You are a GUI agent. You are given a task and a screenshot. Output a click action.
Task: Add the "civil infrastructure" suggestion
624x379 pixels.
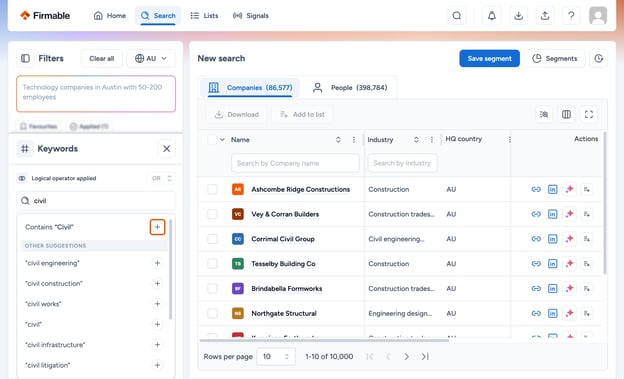pos(158,345)
